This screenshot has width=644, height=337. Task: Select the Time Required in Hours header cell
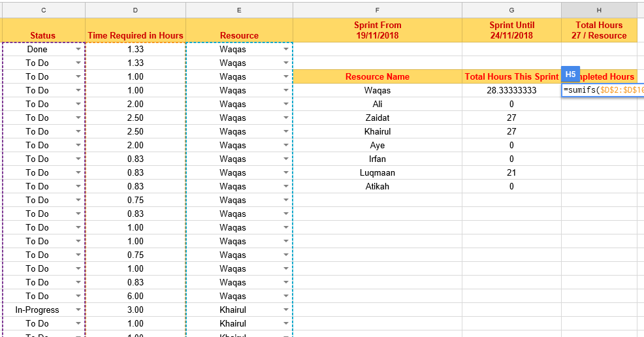click(x=136, y=30)
